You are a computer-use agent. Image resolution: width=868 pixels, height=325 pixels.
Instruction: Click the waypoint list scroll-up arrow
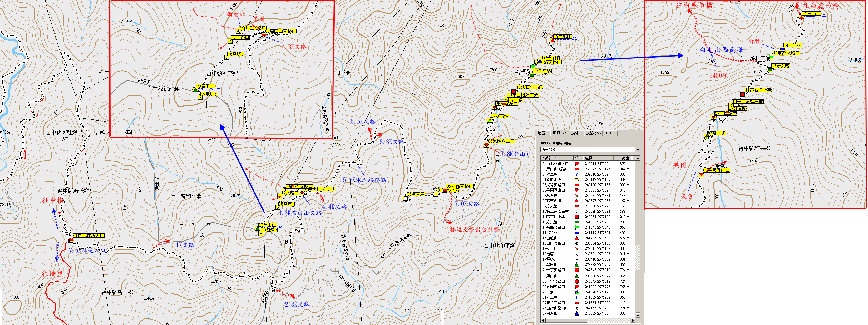tap(638, 158)
